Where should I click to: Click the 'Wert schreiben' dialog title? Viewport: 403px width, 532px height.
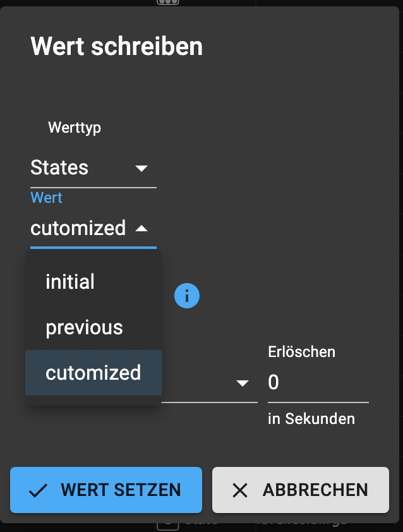pyautogui.click(x=117, y=46)
